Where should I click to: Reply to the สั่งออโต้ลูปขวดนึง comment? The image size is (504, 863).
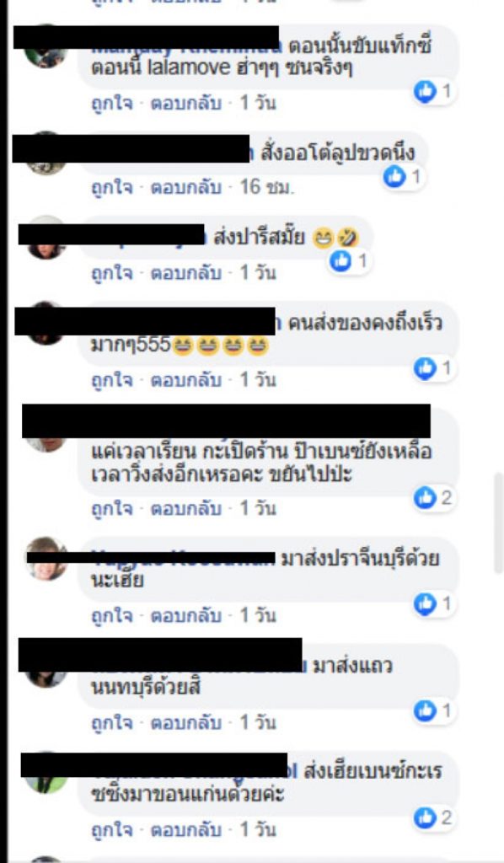click(186, 187)
